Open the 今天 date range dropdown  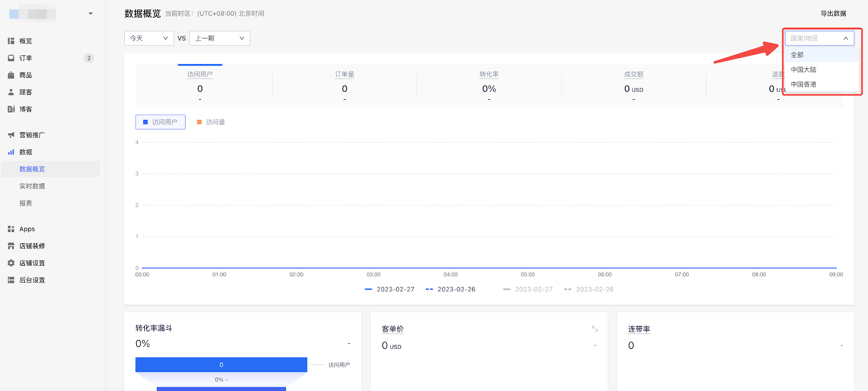click(x=149, y=38)
